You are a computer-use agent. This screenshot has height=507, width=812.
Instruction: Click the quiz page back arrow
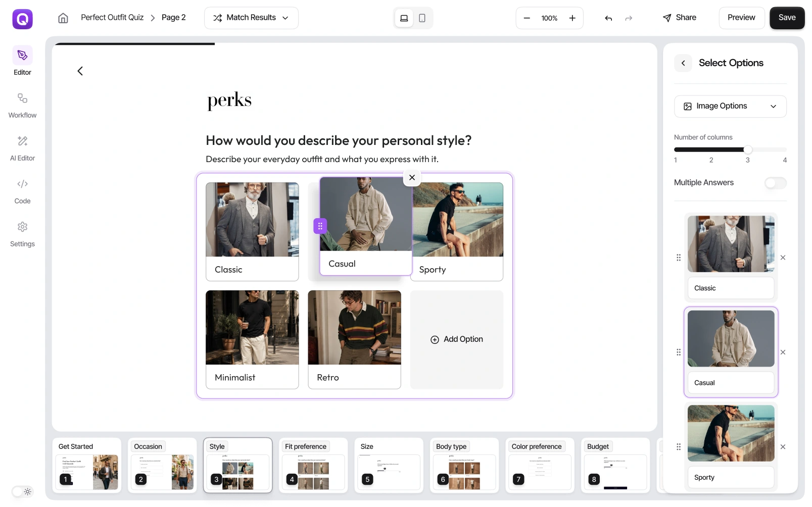80,71
